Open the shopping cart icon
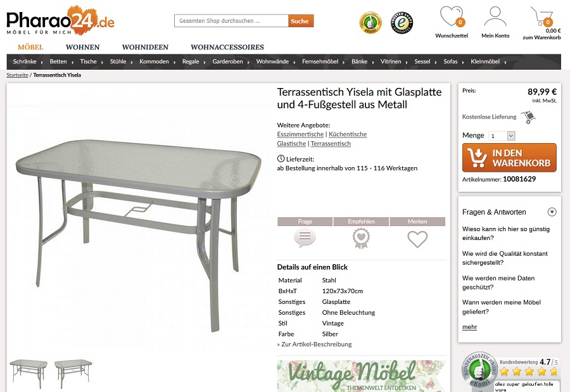570x392 pixels. tap(541, 16)
